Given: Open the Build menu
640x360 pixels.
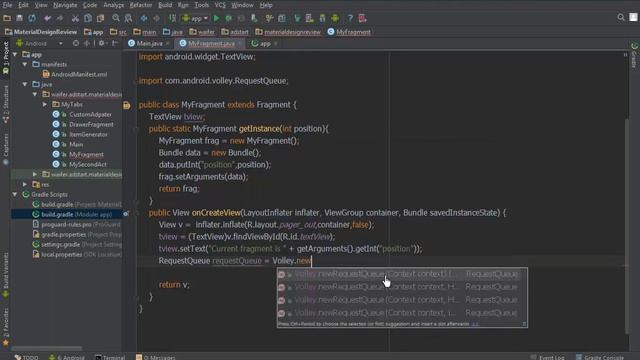Looking at the screenshot, I should (x=165, y=5).
